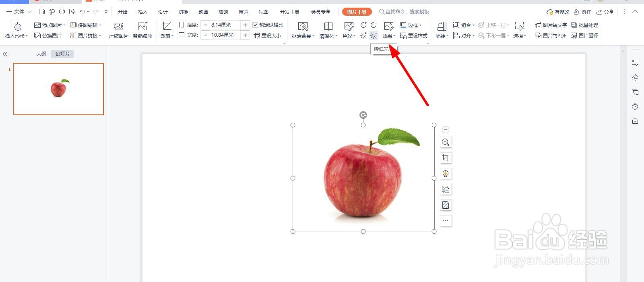Switch to the Insert (插入) tab
The image size is (644, 282).
pos(142,12)
